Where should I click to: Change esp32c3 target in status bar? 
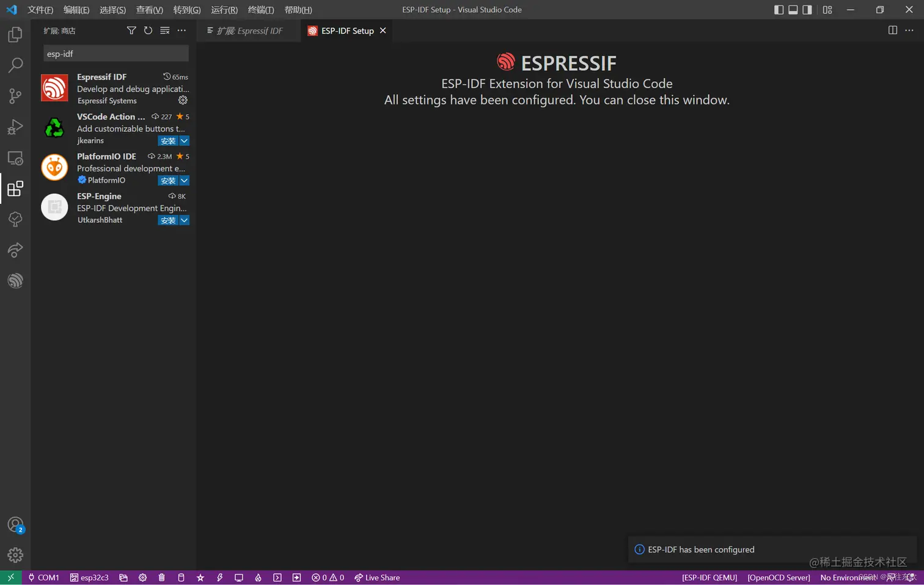(89, 577)
